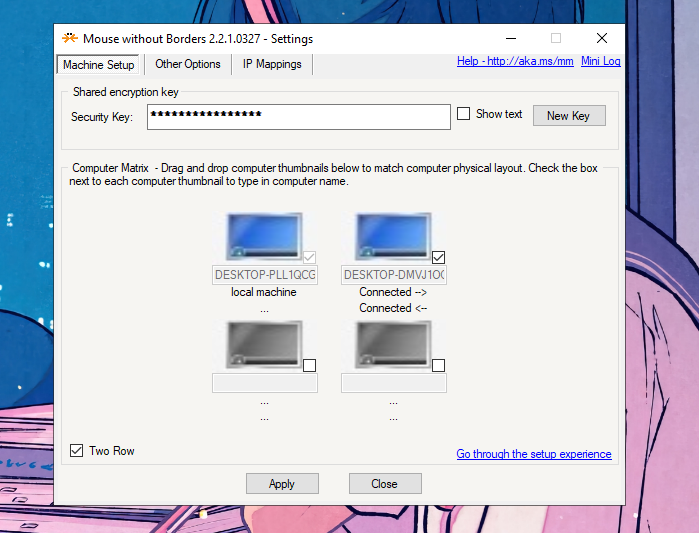Click into the Security Key field
699x533 pixels.
[299, 117]
